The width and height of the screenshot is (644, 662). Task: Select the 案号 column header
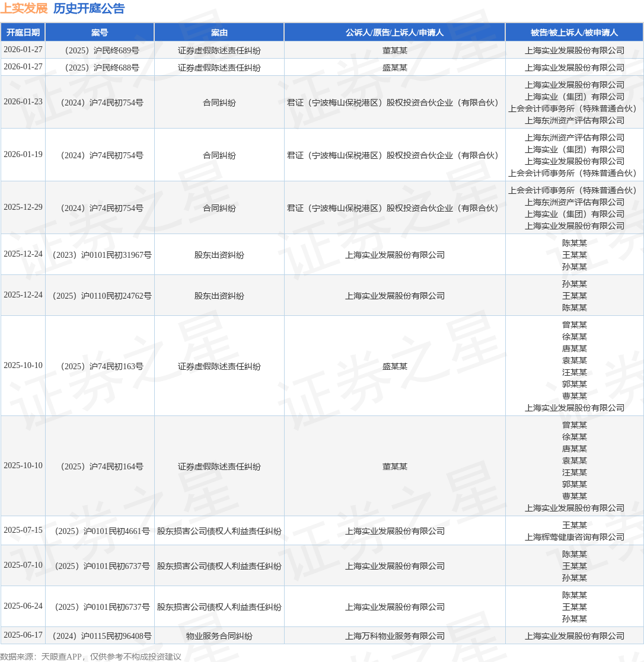(100, 33)
